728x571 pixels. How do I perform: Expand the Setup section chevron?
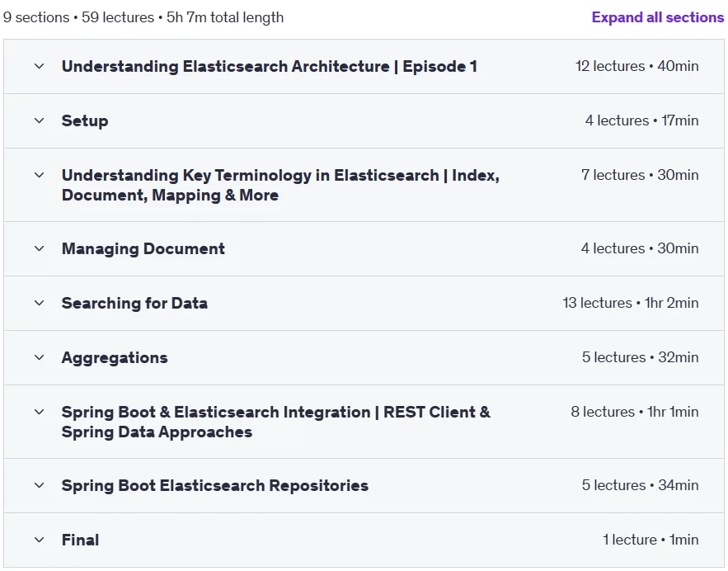(x=40, y=120)
